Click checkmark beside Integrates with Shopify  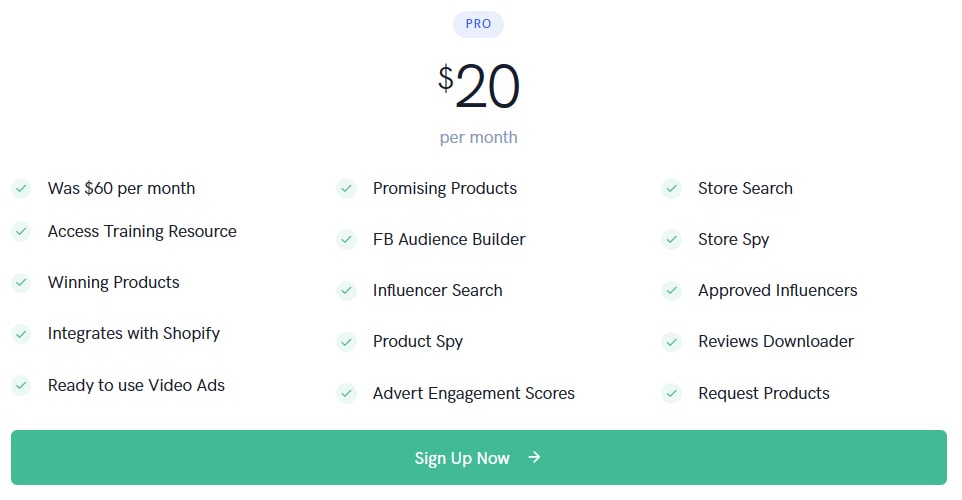[x=21, y=333]
